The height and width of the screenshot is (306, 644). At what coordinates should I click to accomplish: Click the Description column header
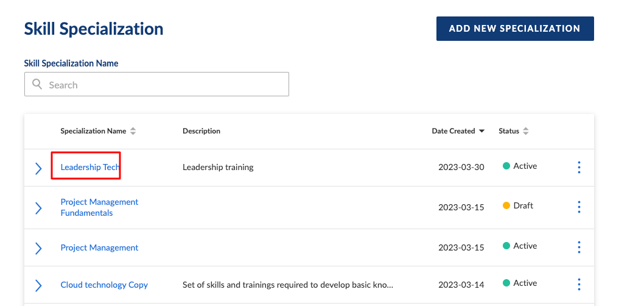tap(201, 131)
